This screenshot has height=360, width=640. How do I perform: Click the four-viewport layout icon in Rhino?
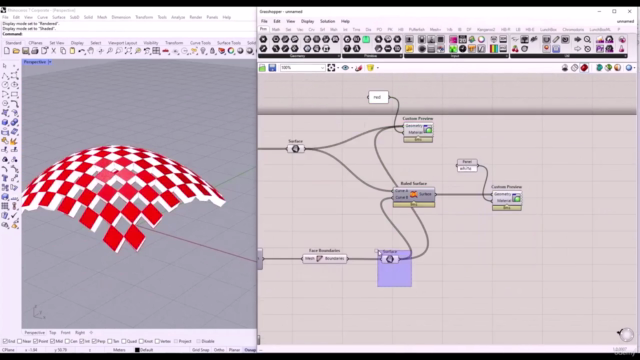[x=156, y=51]
